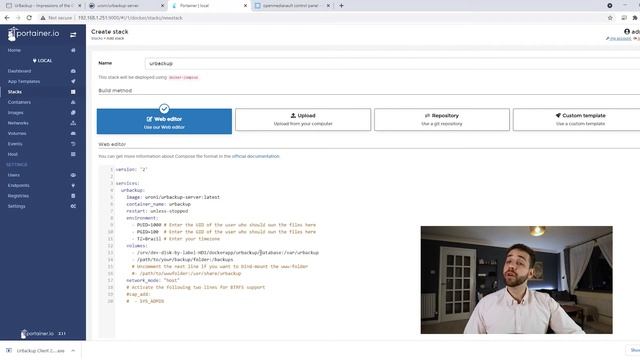Open Stacks in the sidebar
The image size is (640, 360).
[x=15, y=92]
